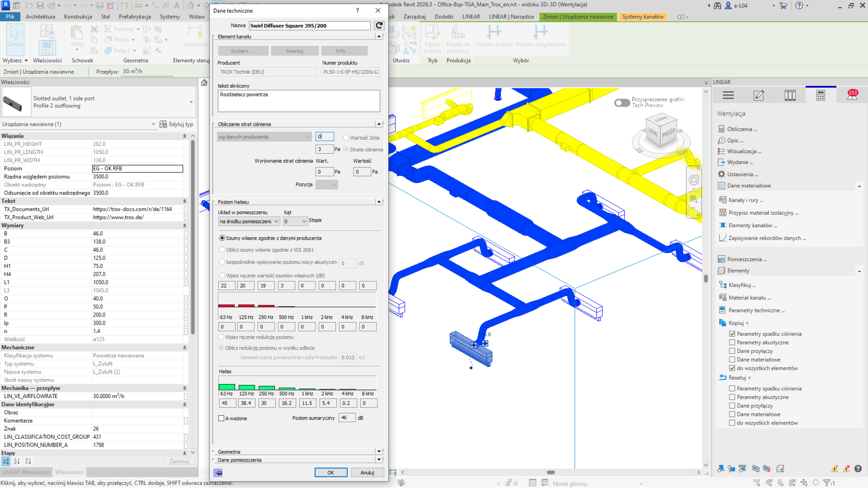Image resolution: width=868 pixels, height=488 pixels.
Task: Click the notifications icon with 253 badge
Action: (852, 95)
